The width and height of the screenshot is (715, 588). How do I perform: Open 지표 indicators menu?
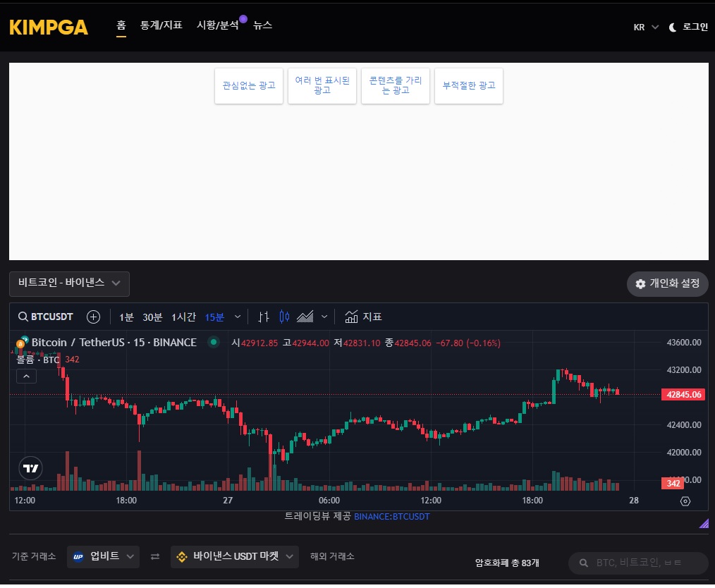[x=363, y=317]
